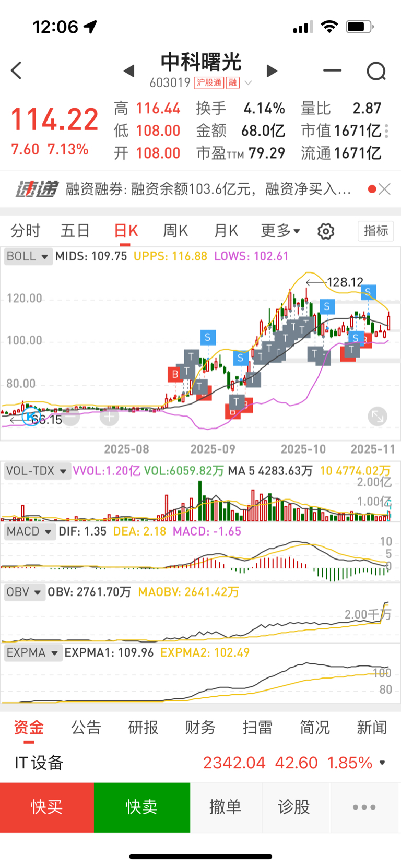
Task: Tap the back arrow icon
Action: [x=17, y=70]
